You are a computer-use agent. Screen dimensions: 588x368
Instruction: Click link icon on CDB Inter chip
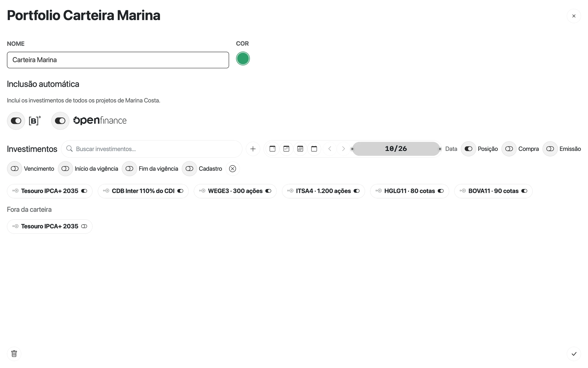(x=106, y=191)
